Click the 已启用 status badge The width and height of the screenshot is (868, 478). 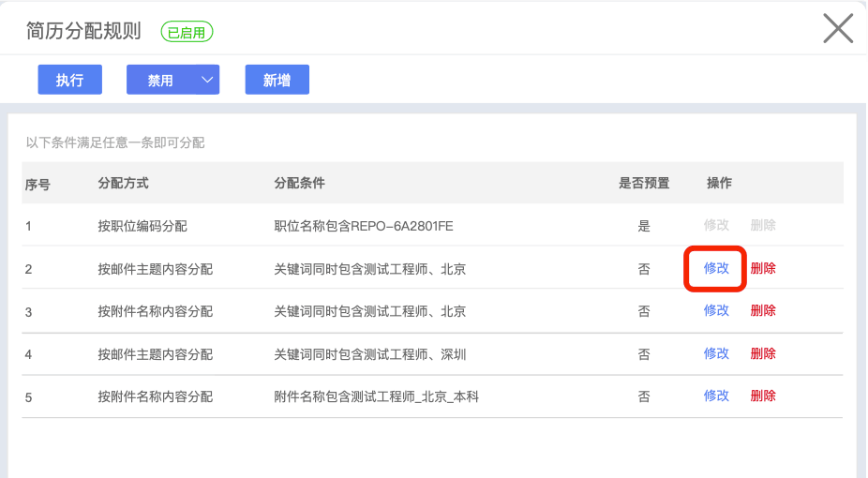coord(187,32)
